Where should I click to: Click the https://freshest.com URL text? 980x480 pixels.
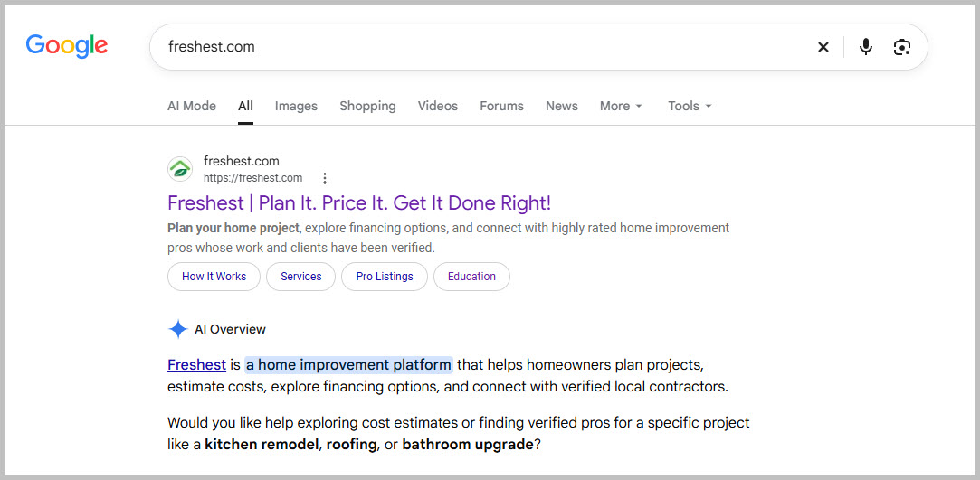point(253,178)
